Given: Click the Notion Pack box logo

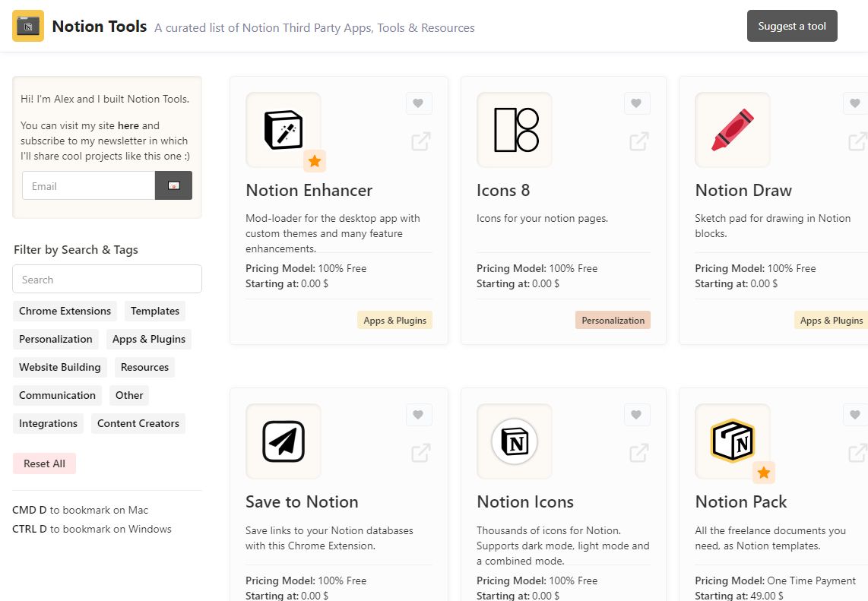Looking at the screenshot, I should point(733,441).
